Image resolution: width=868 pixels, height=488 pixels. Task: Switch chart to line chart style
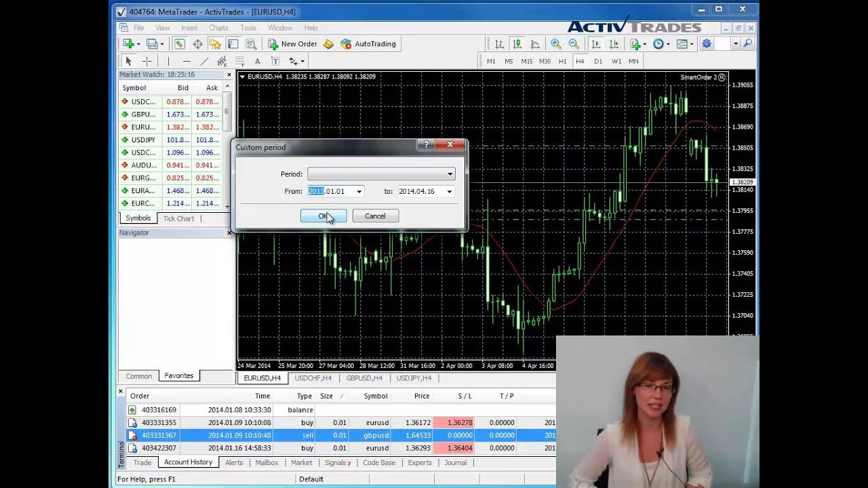(535, 43)
